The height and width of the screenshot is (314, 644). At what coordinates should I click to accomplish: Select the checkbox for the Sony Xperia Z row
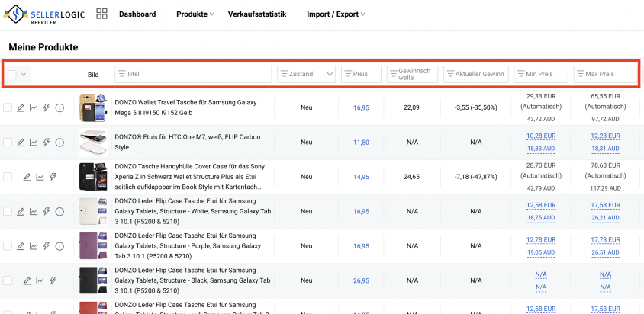point(8,177)
